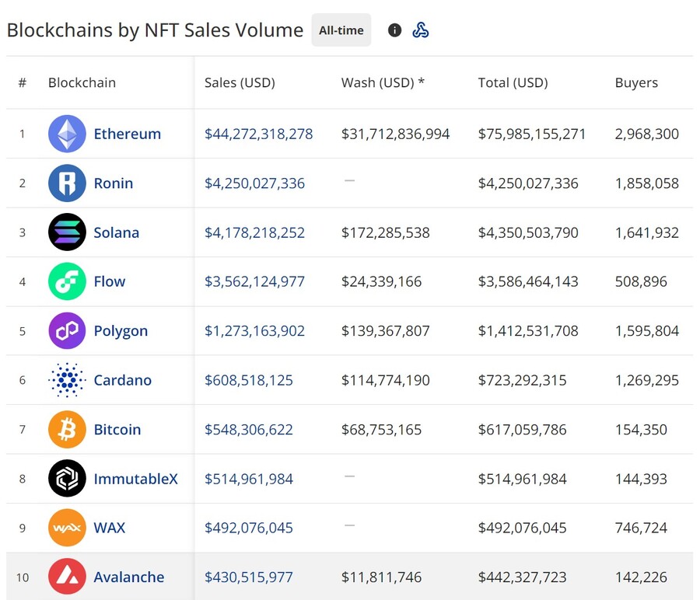Go to the Solana blockchain page
Image resolution: width=700 pixels, height=600 pixels.
[x=117, y=232]
